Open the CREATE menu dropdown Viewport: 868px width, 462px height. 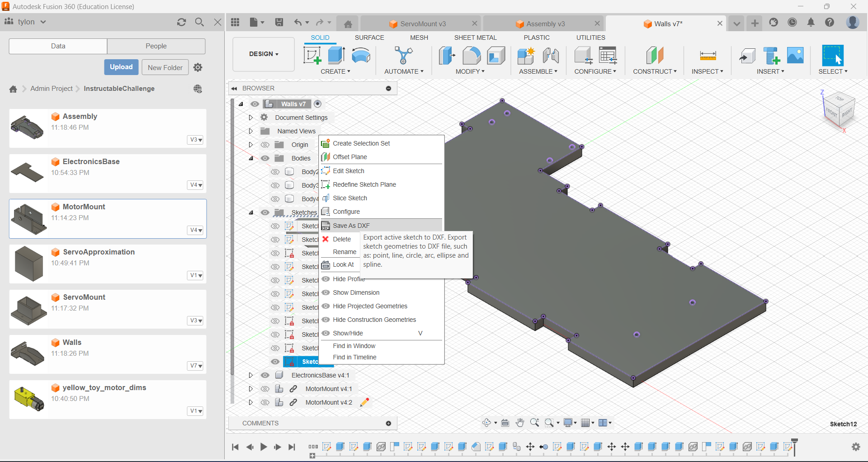(x=335, y=71)
